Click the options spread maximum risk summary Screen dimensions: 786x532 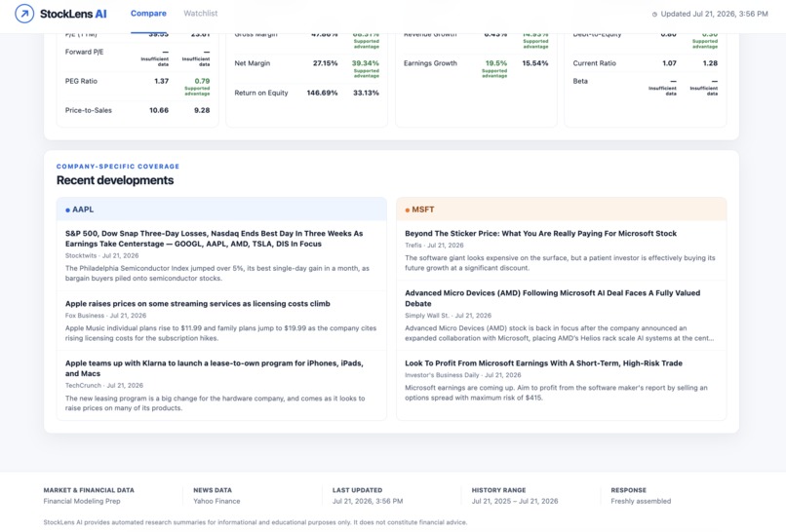556,393
